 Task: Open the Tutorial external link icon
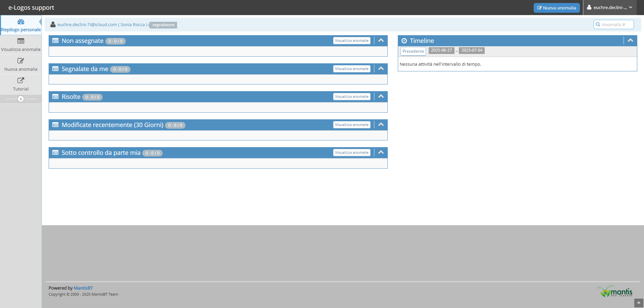tap(21, 80)
